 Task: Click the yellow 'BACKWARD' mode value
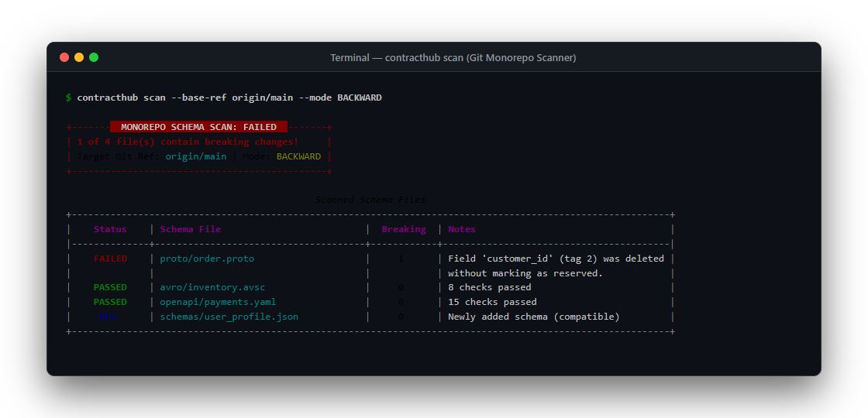tap(298, 156)
